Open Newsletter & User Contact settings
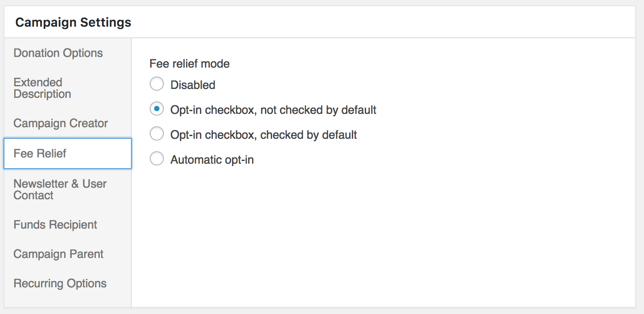644x314 pixels. pos(60,189)
